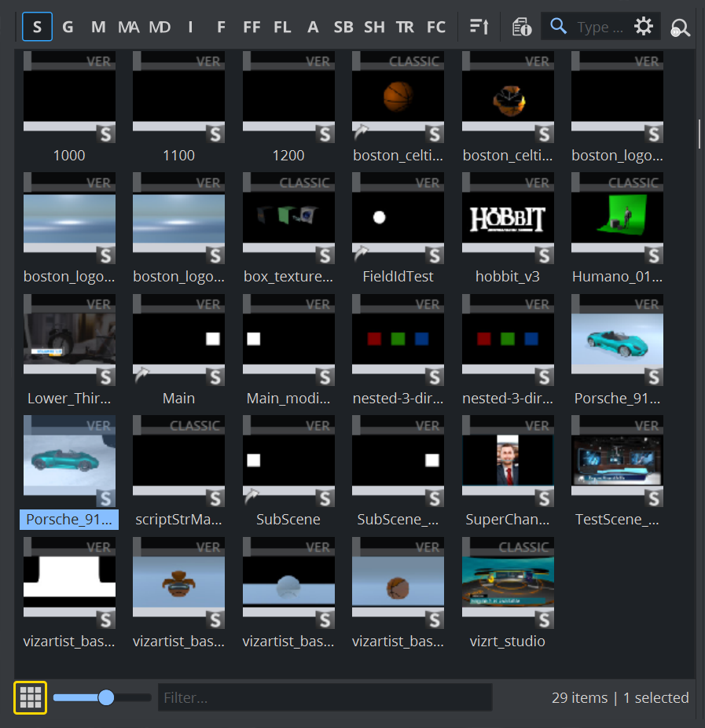
Task: Switch to the G geometry asset tab
Action: 68,27
